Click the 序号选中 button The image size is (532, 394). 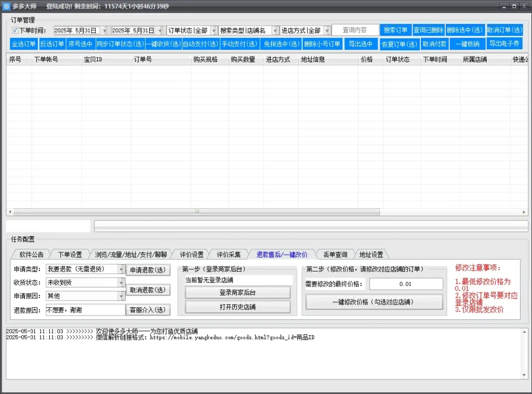81,44
